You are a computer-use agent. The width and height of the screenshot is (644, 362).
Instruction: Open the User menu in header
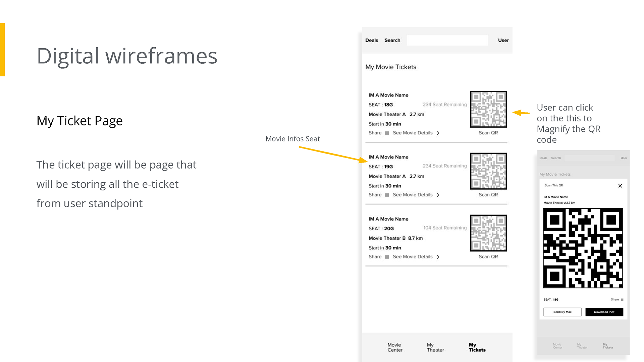pos(503,40)
